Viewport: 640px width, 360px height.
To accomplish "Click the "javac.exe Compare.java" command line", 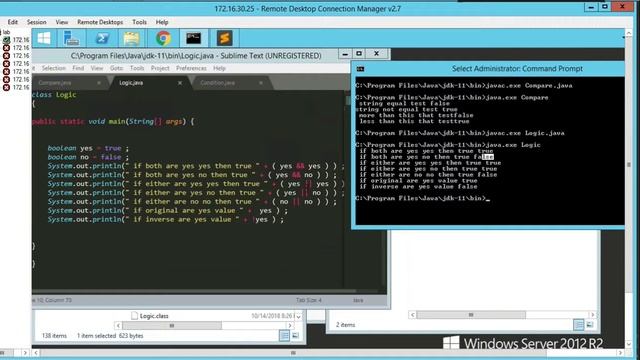I will [x=464, y=86].
